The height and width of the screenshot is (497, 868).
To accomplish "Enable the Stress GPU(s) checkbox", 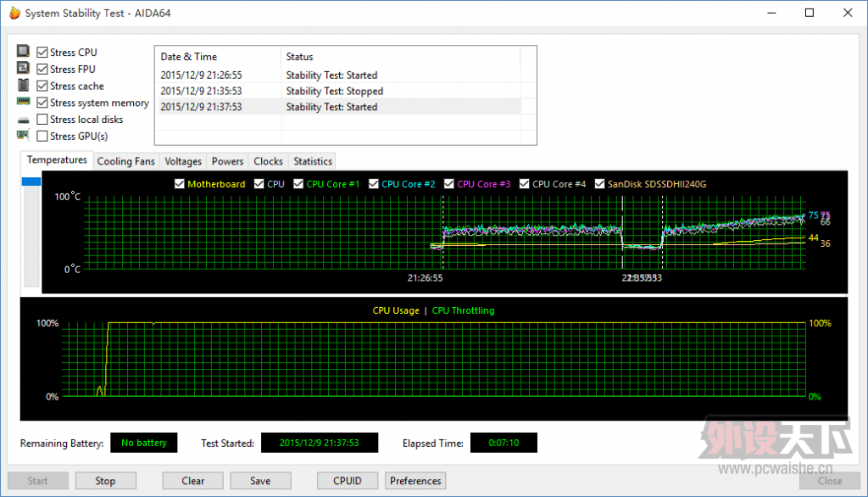I will [42, 136].
